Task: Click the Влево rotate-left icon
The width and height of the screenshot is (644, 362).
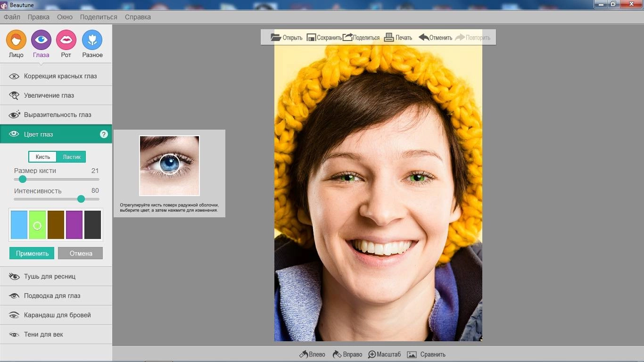Action: pyautogui.click(x=304, y=354)
